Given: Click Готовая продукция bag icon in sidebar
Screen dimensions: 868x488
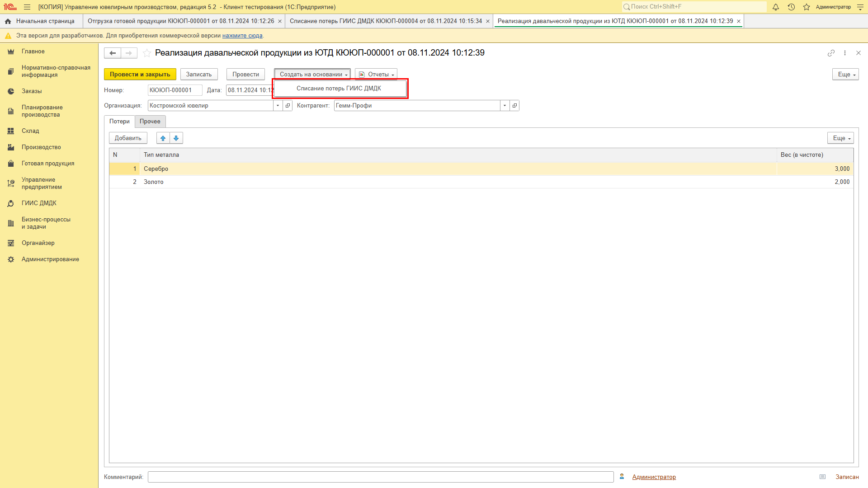Looking at the screenshot, I should pos(11,164).
